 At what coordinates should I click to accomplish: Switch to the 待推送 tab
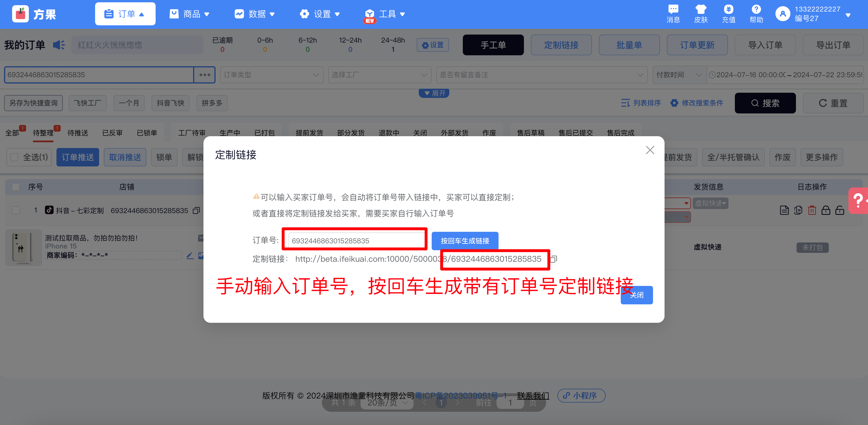[78, 133]
